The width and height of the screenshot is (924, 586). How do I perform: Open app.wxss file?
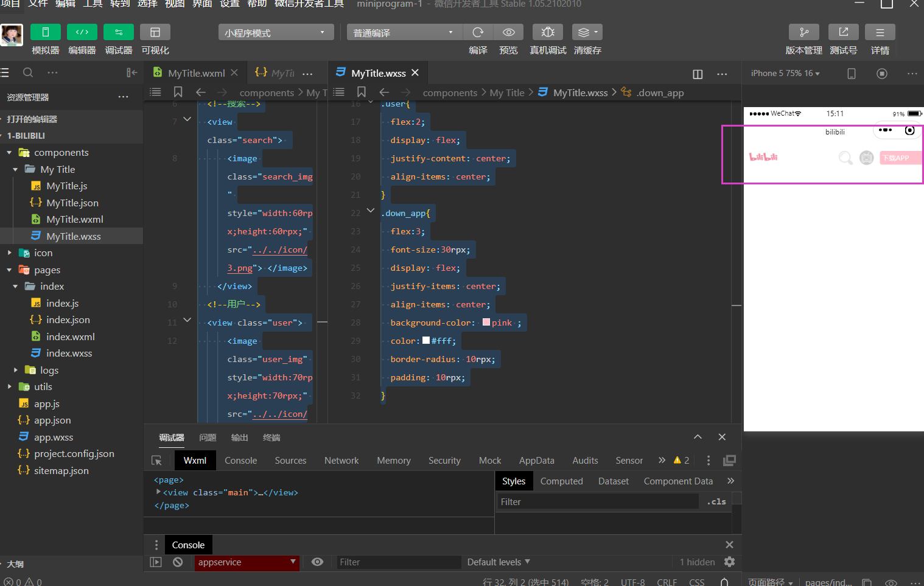point(54,437)
